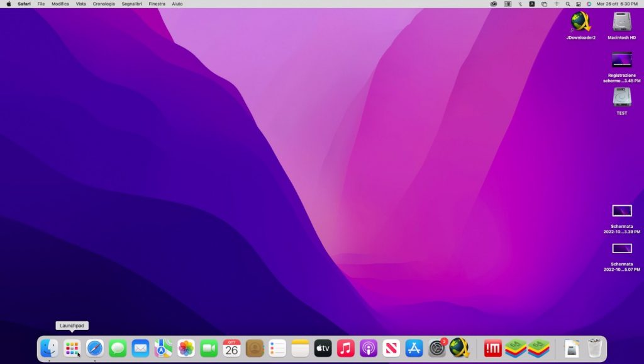The image size is (644, 364).
Task: Open Launchpad from the Dock
Action: click(x=72, y=349)
